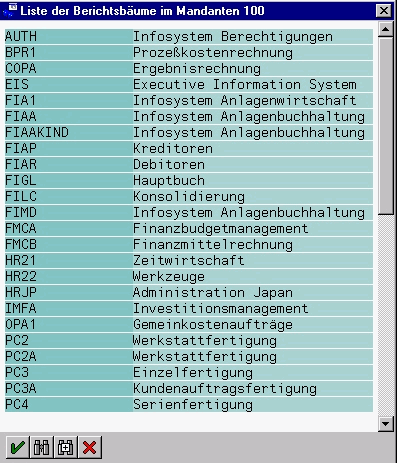Select the COPA Ergebnisrechnung entry
Screen dimensions: 397x463
pos(189,69)
